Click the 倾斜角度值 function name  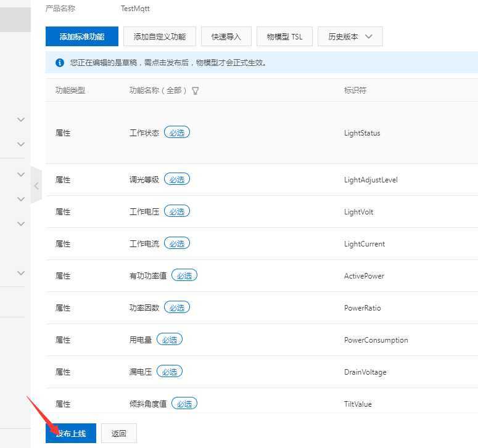click(148, 404)
